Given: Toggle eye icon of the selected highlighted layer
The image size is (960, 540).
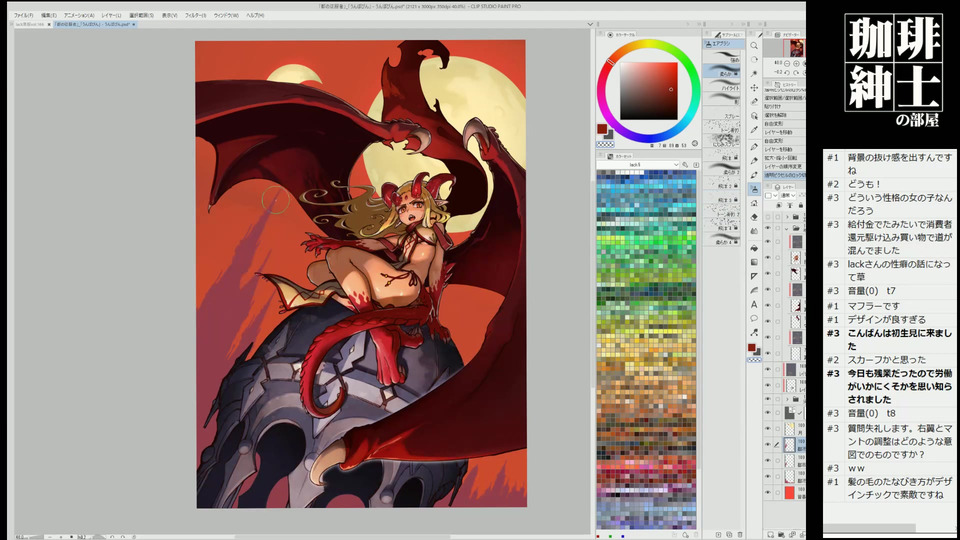Looking at the screenshot, I should coord(768,444).
